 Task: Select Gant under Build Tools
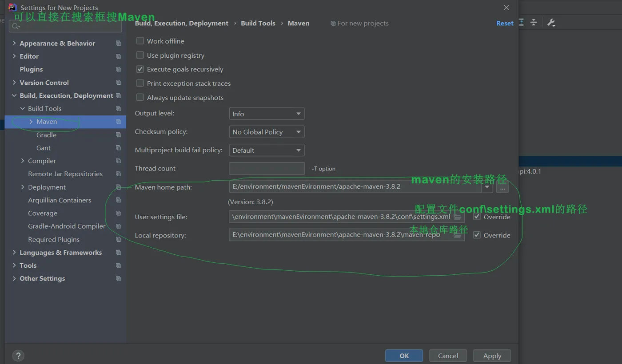click(x=44, y=148)
